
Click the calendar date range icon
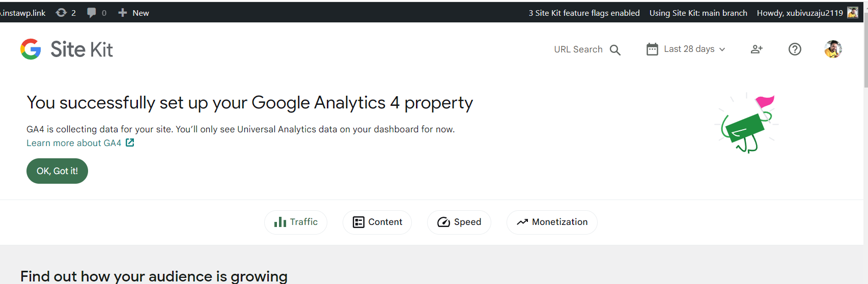coord(652,49)
